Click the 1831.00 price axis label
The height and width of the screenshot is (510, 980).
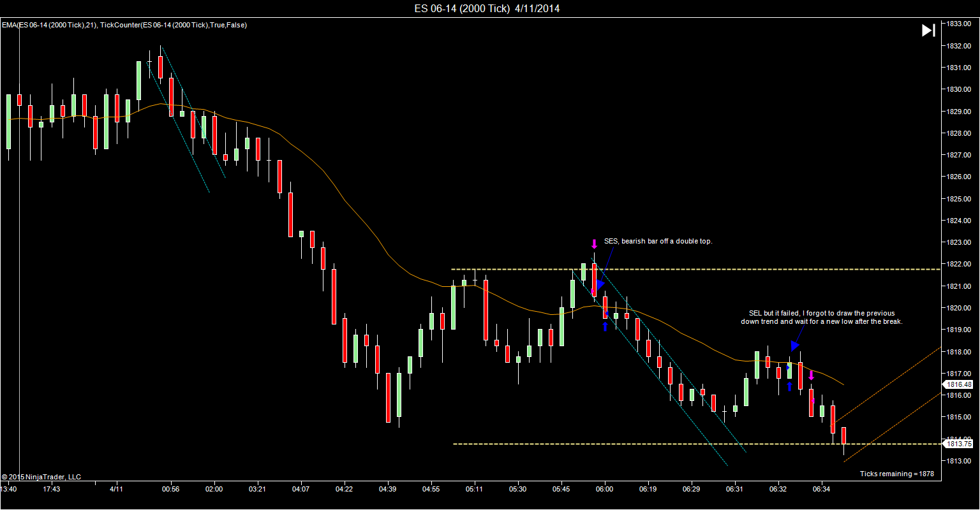point(958,68)
